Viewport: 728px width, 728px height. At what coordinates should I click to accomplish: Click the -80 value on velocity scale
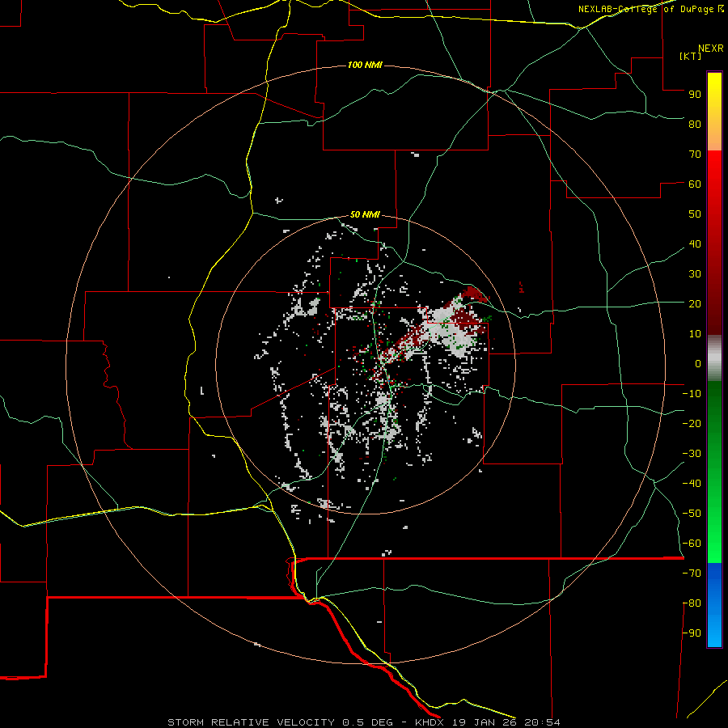click(692, 603)
